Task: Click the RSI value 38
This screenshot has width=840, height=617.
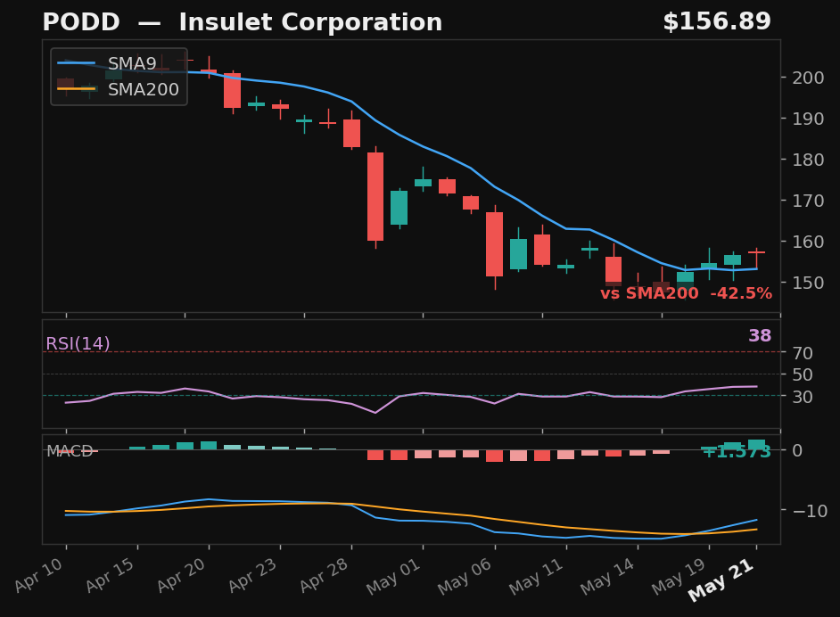Action: (760, 336)
